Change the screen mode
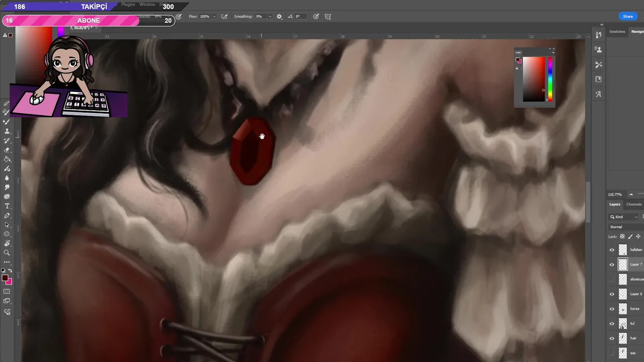 7,301
